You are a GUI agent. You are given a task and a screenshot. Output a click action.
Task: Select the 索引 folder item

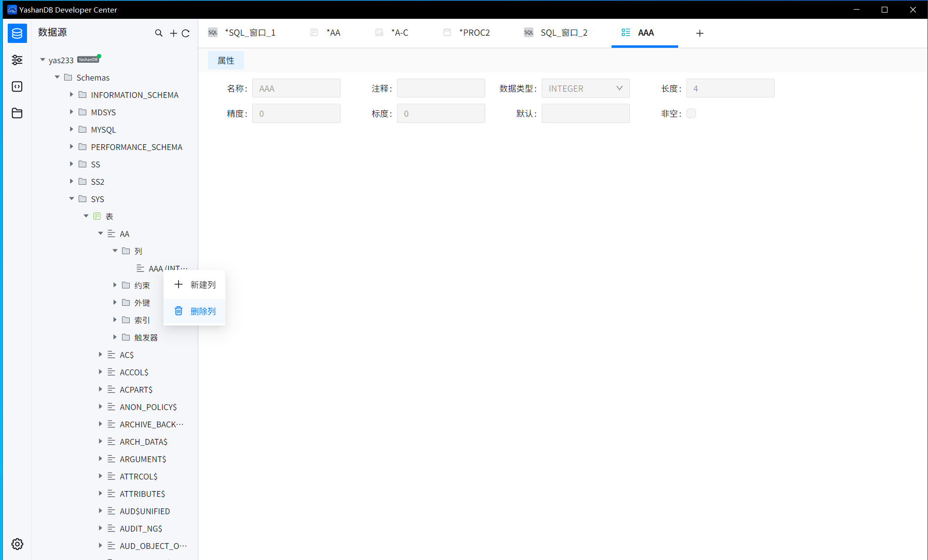pyautogui.click(x=142, y=320)
